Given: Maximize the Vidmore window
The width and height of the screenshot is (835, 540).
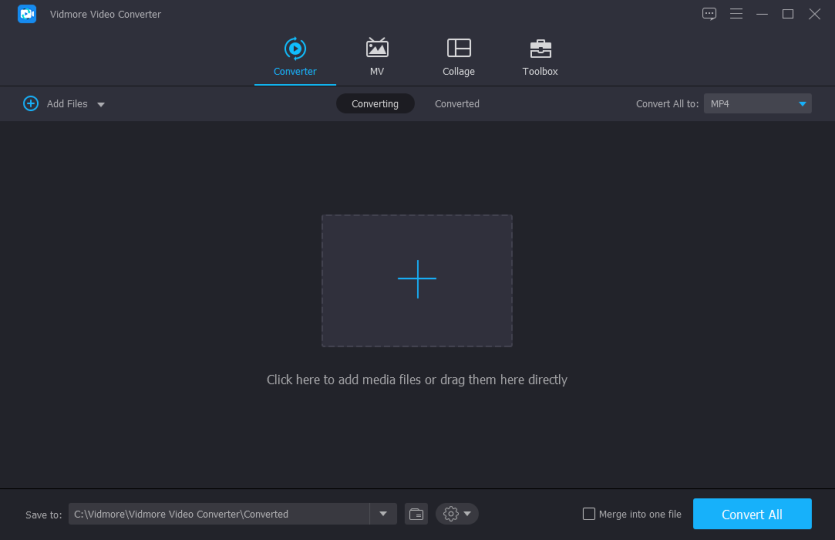Looking at the screenshot, I should pyautogui.click(x=788, y=14).
